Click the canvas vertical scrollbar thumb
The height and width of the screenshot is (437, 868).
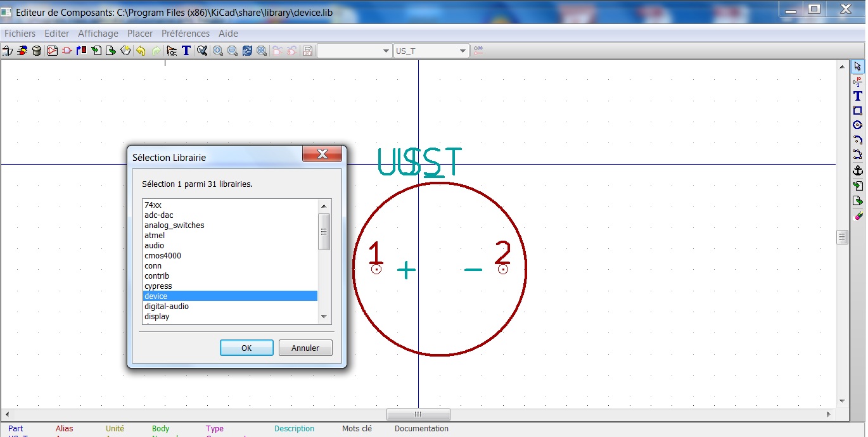pos(842,237)
